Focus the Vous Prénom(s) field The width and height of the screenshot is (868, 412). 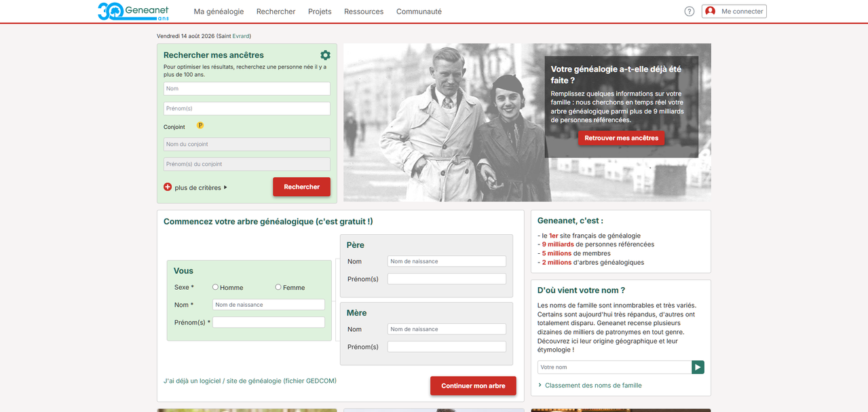tap(269, 322)
